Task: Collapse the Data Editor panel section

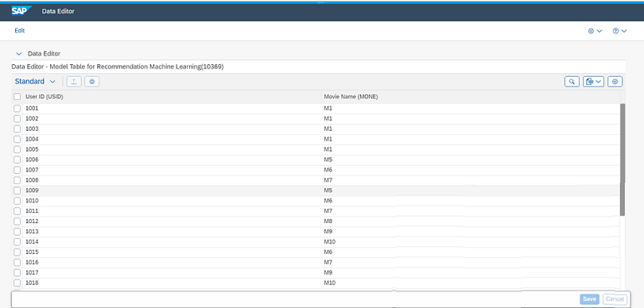Action: pos(18,54)
